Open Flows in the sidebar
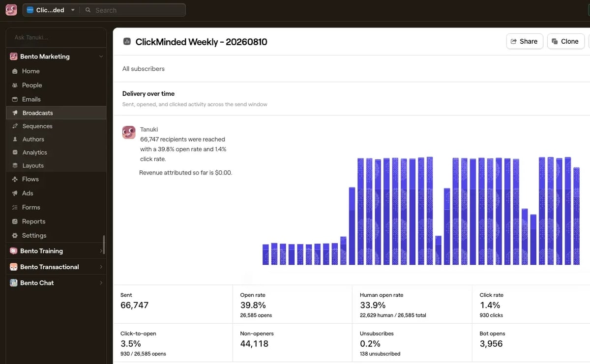The height and width of the screenshot is (364, 590). [56, 179]
